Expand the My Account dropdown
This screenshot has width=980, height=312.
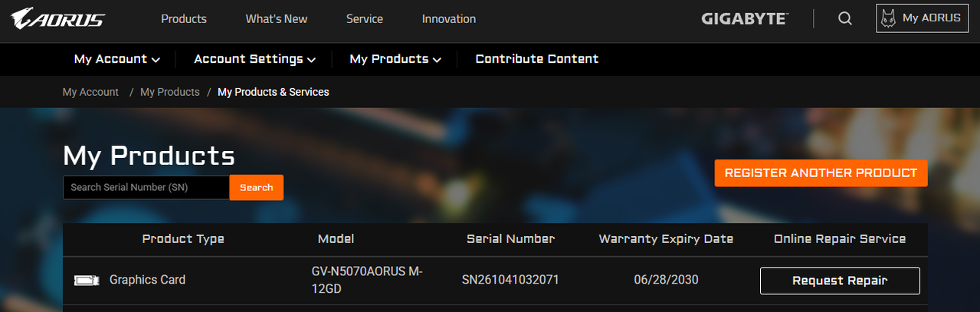(116, 59)
